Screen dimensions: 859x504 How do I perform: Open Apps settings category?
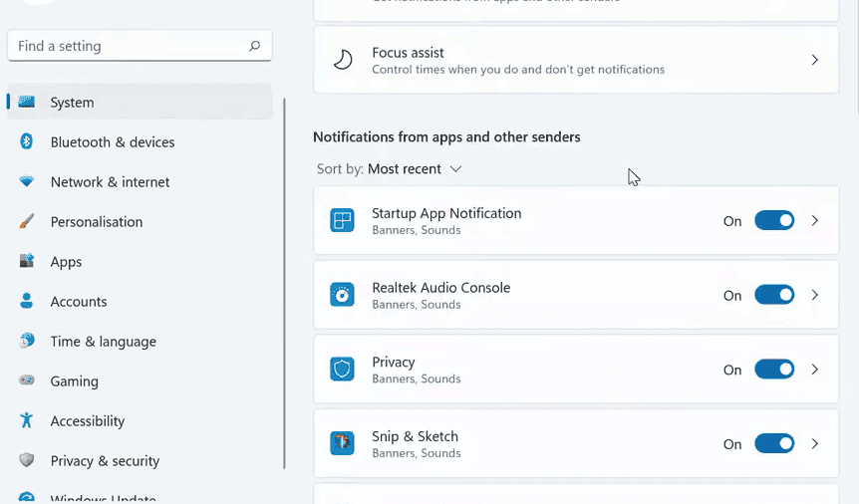pyautogui.click(x=140, y=261)
